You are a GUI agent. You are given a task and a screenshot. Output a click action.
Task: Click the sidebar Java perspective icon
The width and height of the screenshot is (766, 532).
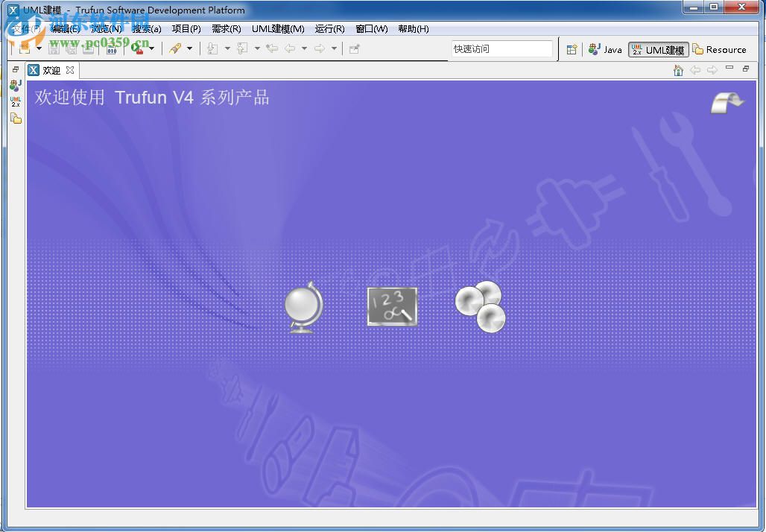coord(16,86)
